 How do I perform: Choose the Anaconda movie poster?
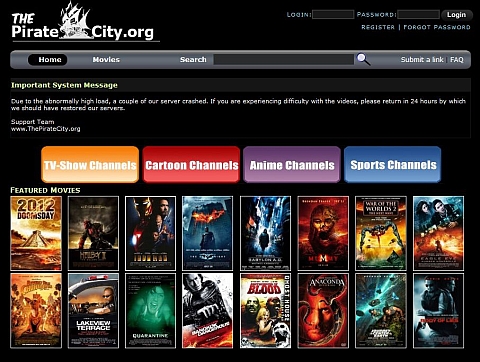[x=323, y=311]
